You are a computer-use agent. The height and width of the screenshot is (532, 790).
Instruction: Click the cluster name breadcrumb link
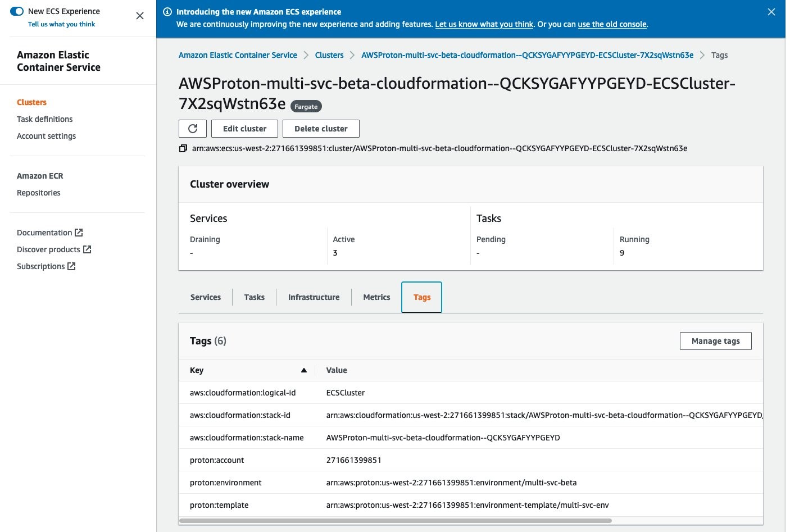pos(527,55)
